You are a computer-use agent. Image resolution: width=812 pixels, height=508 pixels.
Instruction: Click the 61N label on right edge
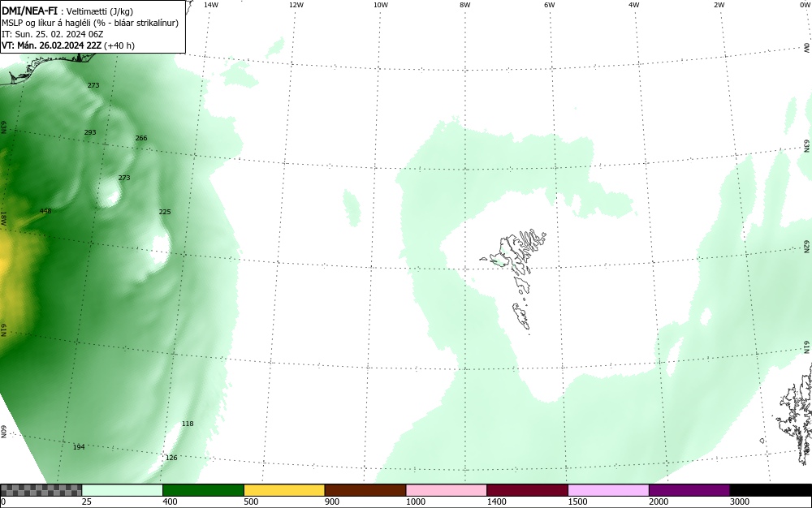click(x=807, y=347)
